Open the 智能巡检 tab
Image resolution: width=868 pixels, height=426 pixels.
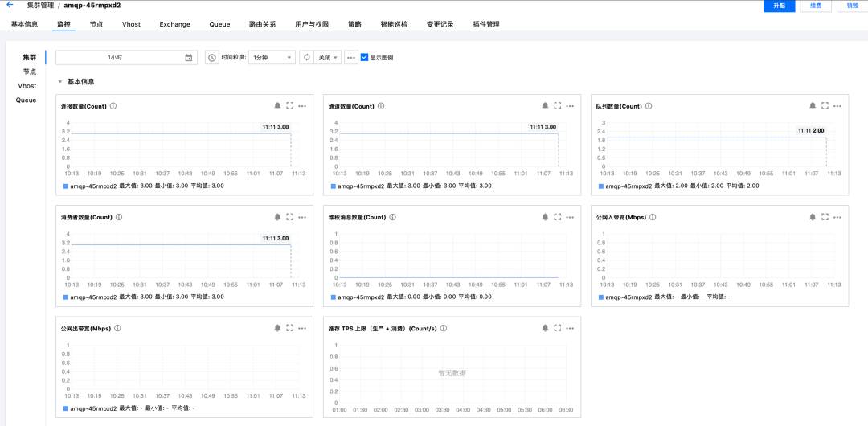394,24
